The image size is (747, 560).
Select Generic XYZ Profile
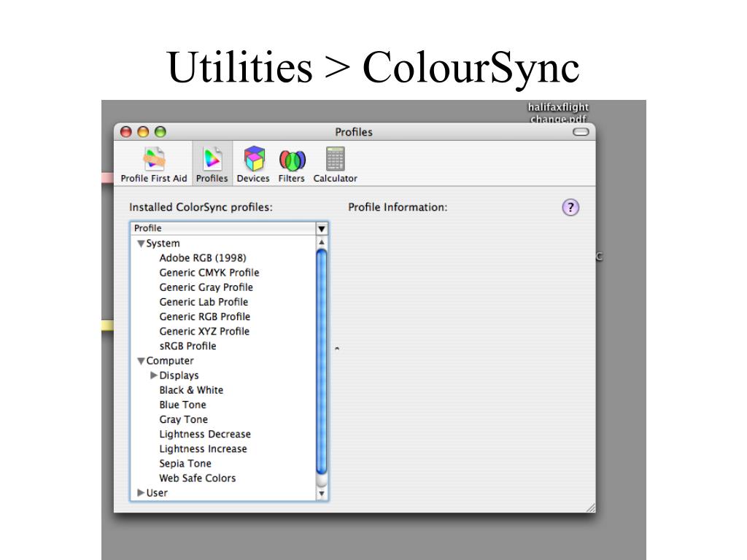[x=204, y=332]
